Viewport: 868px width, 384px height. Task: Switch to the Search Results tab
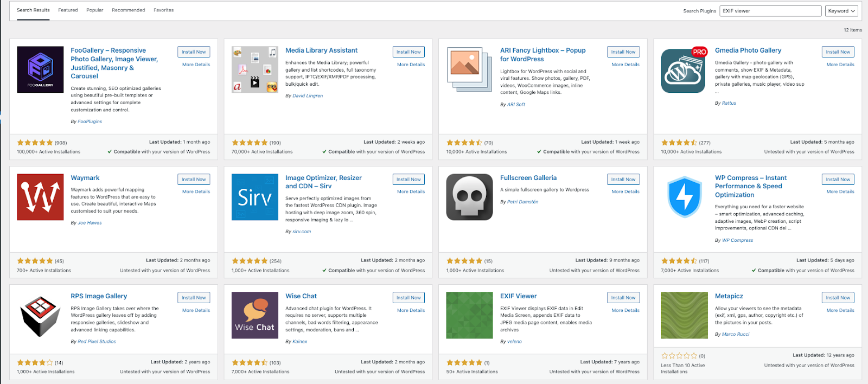tap(33, 10)
